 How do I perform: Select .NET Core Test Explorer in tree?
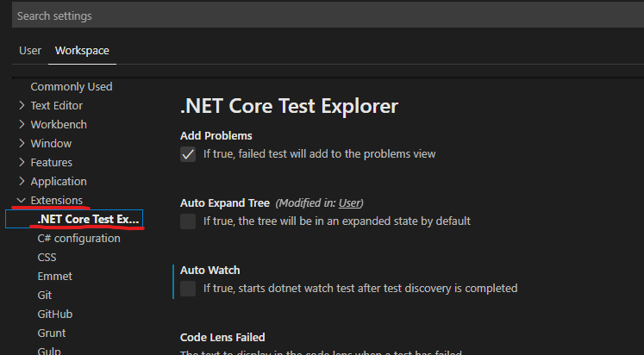point(88,220)
